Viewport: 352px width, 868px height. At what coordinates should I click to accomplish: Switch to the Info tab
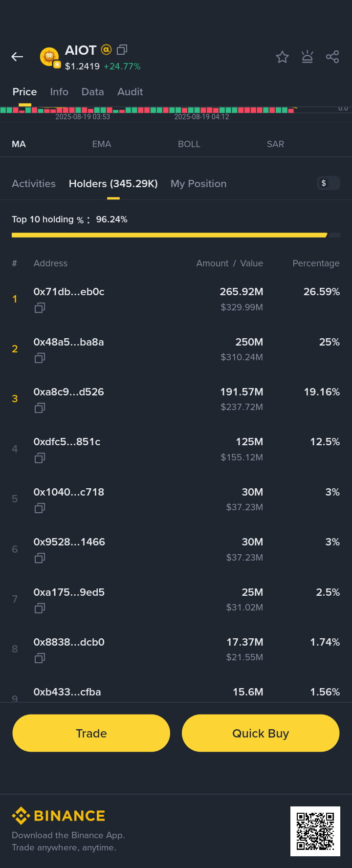pyautogui.click(x=59, y=92)
